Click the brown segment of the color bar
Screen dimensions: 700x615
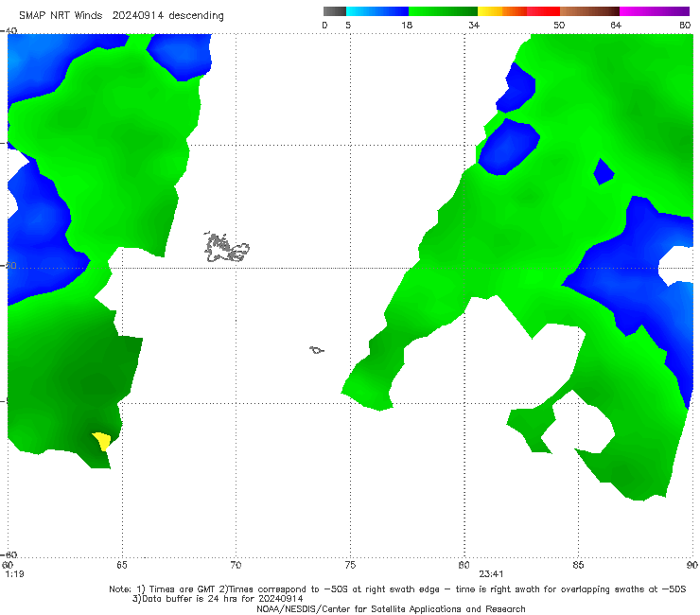589,11
